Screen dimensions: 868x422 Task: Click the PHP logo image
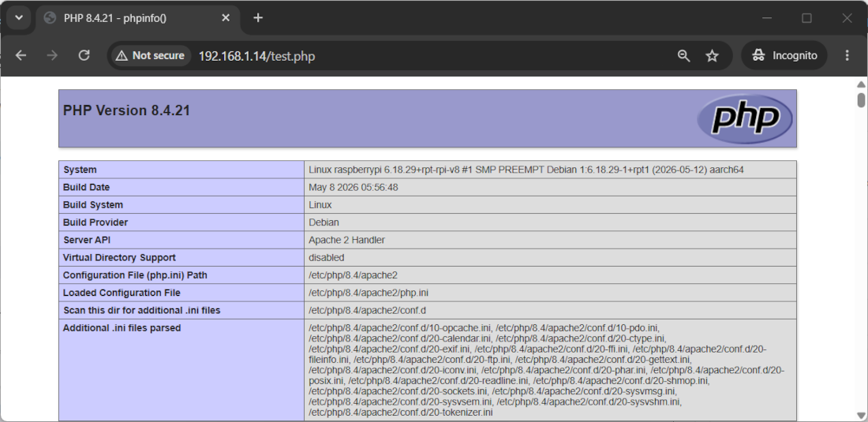point(745,119)
